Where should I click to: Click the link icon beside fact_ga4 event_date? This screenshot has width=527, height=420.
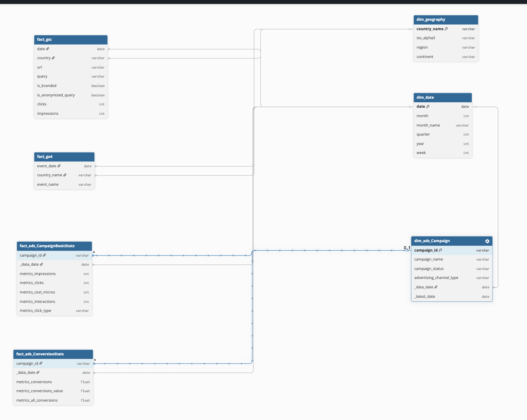59,166
